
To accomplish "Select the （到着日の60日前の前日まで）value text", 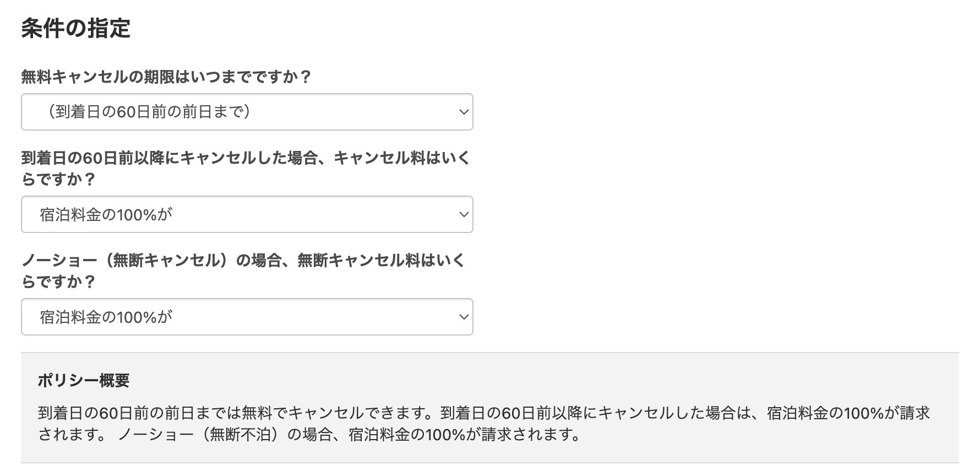I will point(149,112).
